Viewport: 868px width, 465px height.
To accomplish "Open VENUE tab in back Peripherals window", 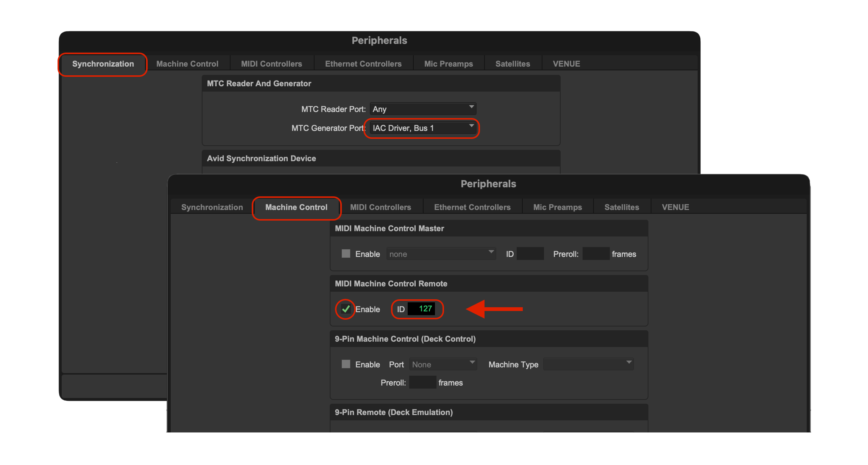I will click(x=566, y=64).
